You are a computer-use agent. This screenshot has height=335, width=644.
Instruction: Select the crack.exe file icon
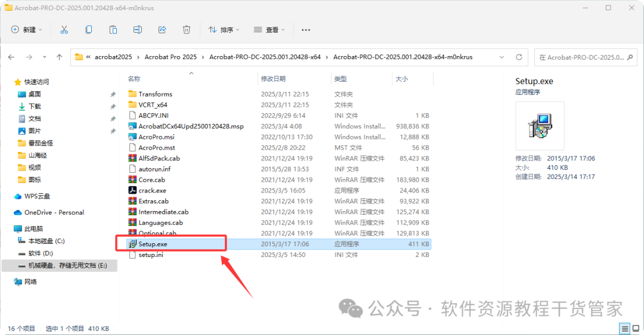tap(132, 191)
